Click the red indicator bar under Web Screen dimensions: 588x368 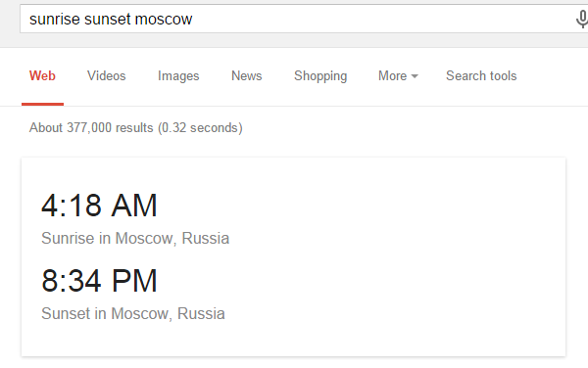[x=42, y=104]
